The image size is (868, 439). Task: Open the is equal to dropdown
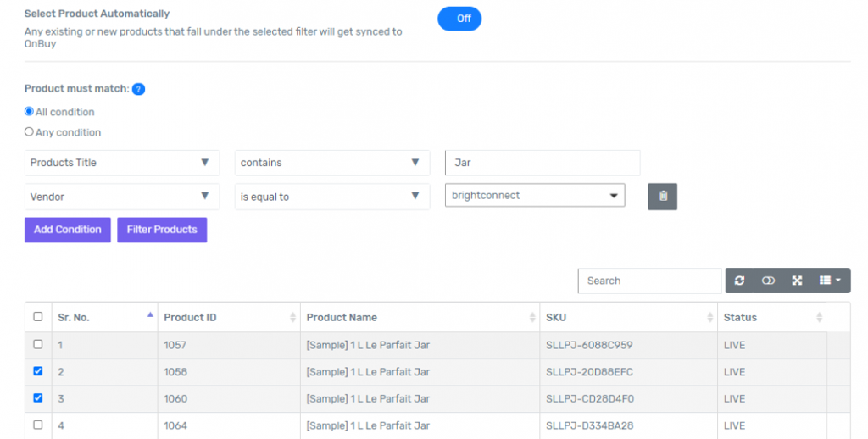point(332,197)
